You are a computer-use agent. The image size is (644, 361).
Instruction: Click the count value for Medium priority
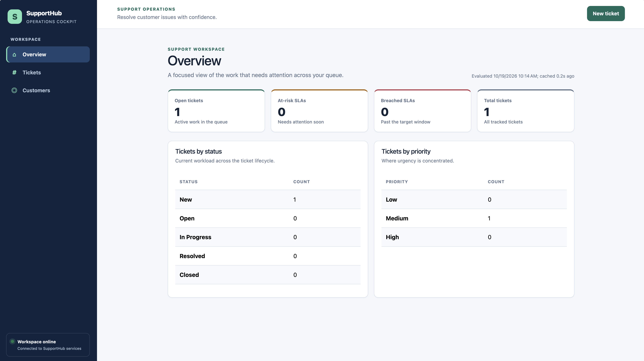489,218
